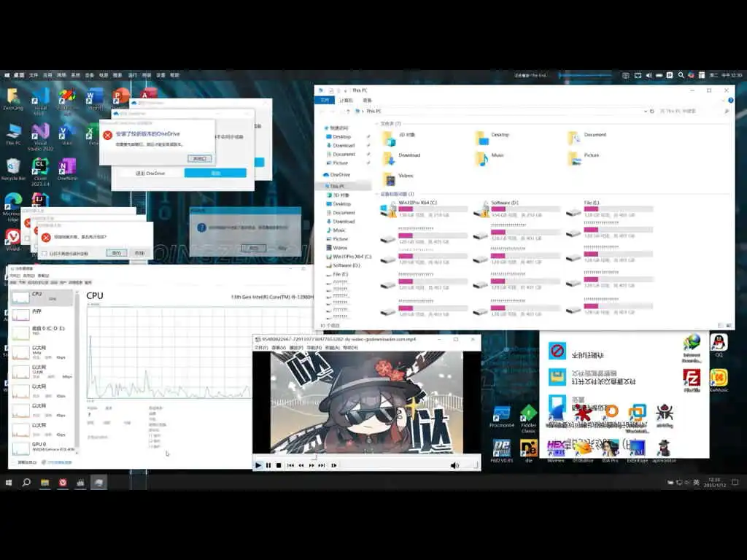The image size is (747, 560).
Task: Open the Explorer address bar history dropdown
Action: 646,111
